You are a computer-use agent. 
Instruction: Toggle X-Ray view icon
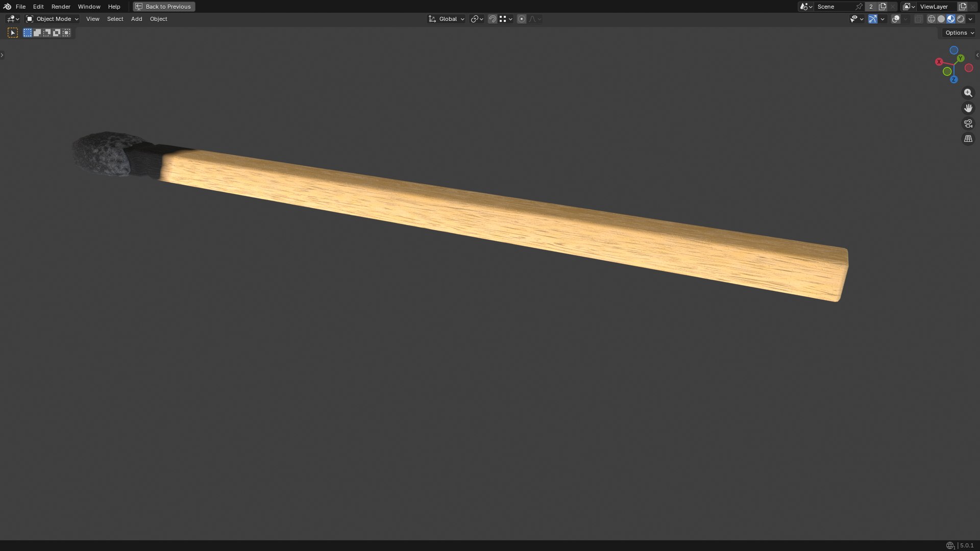pyautogui.click(x=919, y=19)
